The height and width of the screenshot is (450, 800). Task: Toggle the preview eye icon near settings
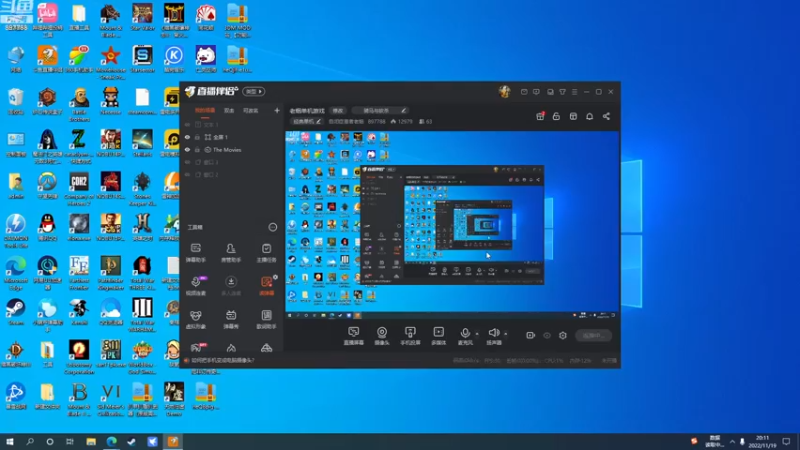click(547, 335)
